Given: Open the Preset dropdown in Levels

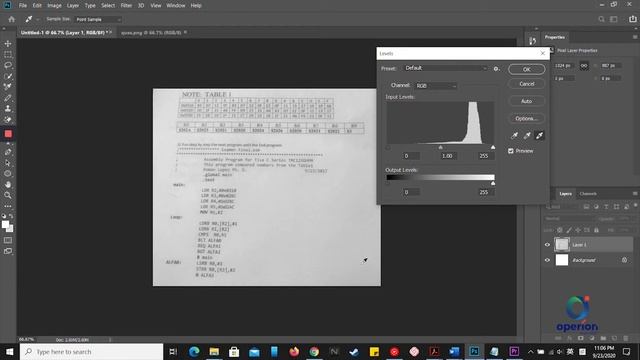Looking at the screenshot, I should point(446,68).
